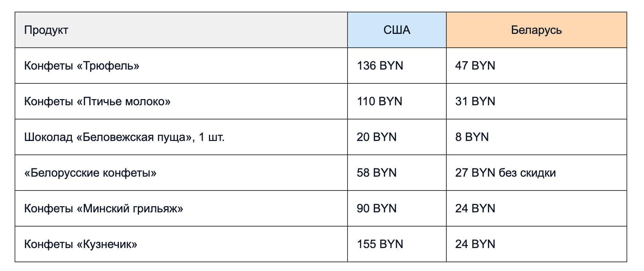
Task: Select the 'Конфеты «Птичье молоко»' cell
Action: 97,101
